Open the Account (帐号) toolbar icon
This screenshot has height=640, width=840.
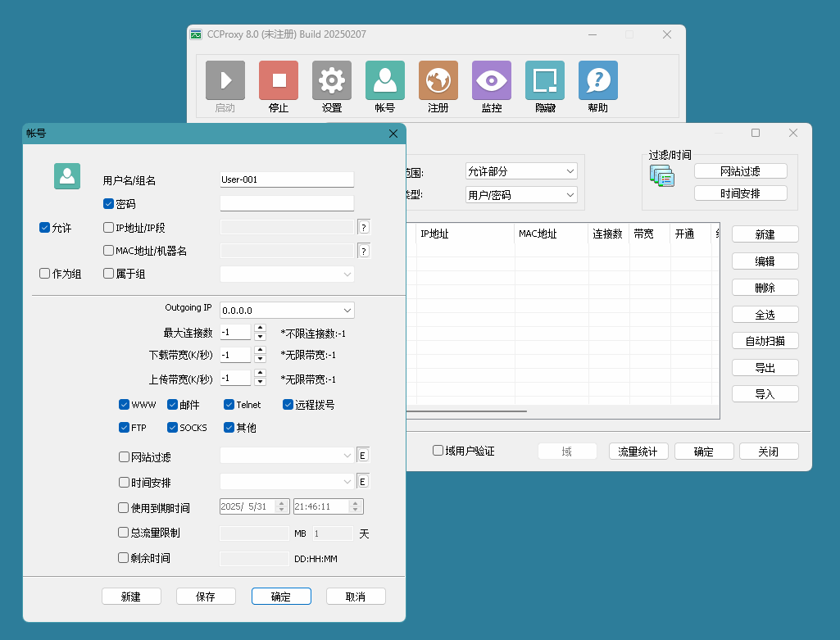coord(384,80)
